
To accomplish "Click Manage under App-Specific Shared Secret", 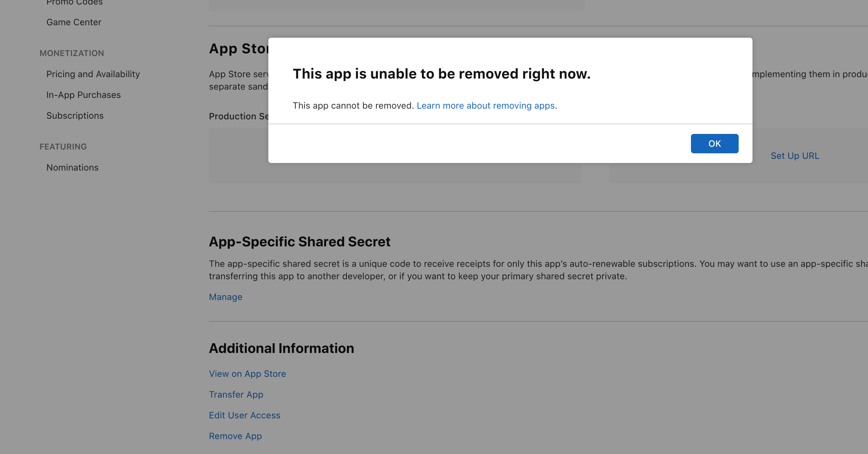I will tap(225, 297).
